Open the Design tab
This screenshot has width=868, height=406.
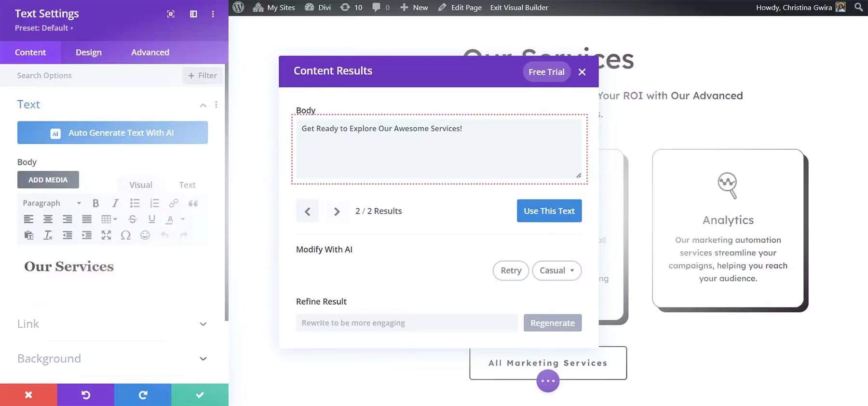tap(88, 52)
